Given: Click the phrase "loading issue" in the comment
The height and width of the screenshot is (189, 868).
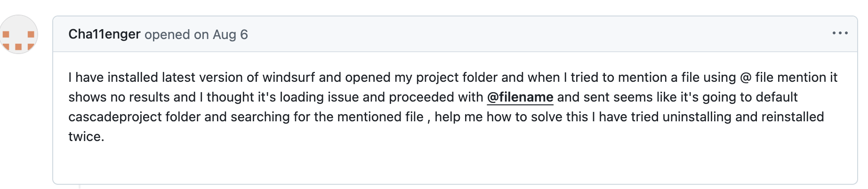Looking at the screenshot, I should (x=319, y=97).
